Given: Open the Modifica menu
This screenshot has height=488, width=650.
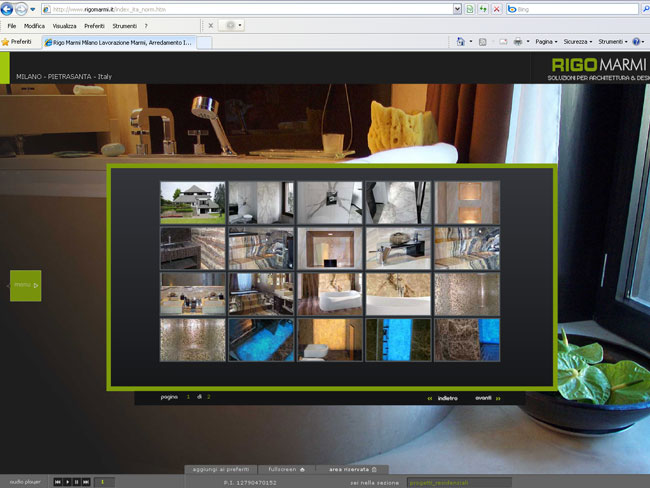Looking at the screenshot, I should tap(34, 26).
